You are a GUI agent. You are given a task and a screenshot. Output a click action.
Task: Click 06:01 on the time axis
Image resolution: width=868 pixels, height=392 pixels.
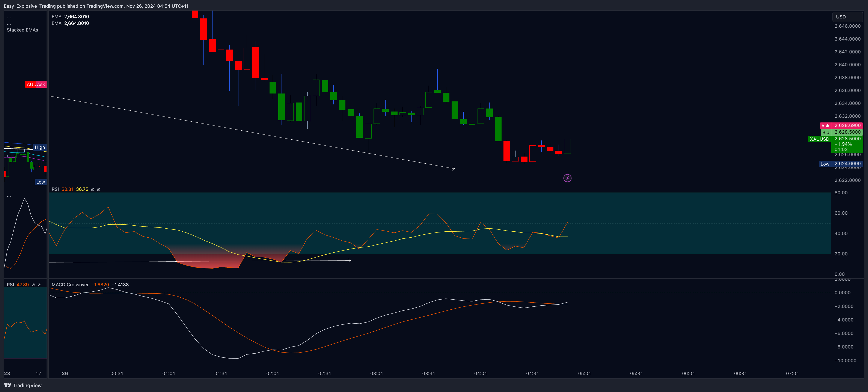point(688,374)
